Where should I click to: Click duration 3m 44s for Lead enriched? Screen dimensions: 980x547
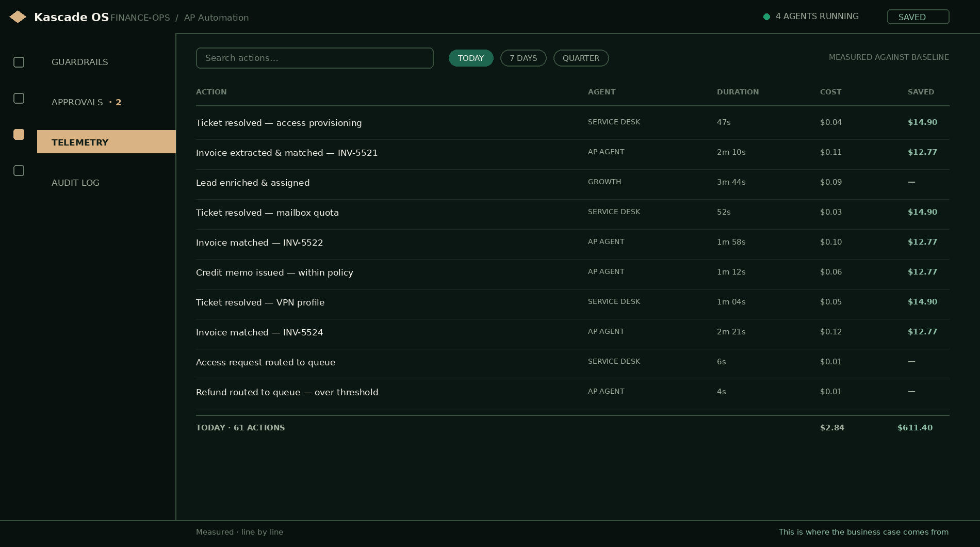(731, 182)
